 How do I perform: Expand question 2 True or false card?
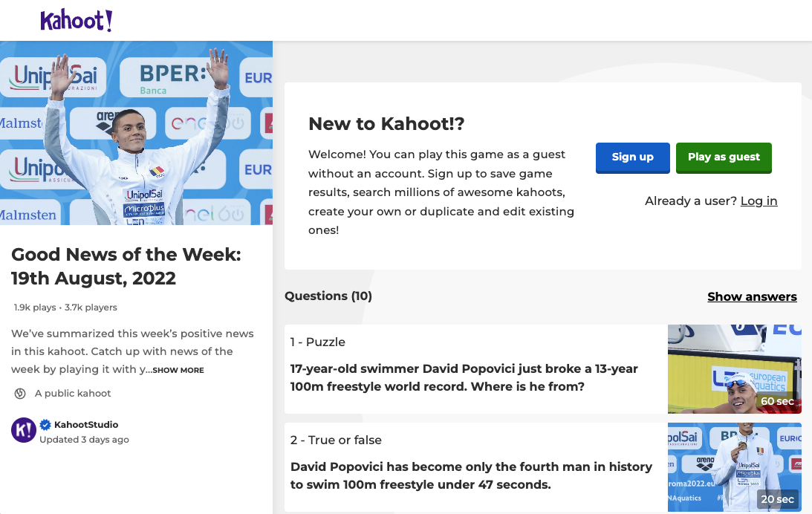tap(476, 467)
